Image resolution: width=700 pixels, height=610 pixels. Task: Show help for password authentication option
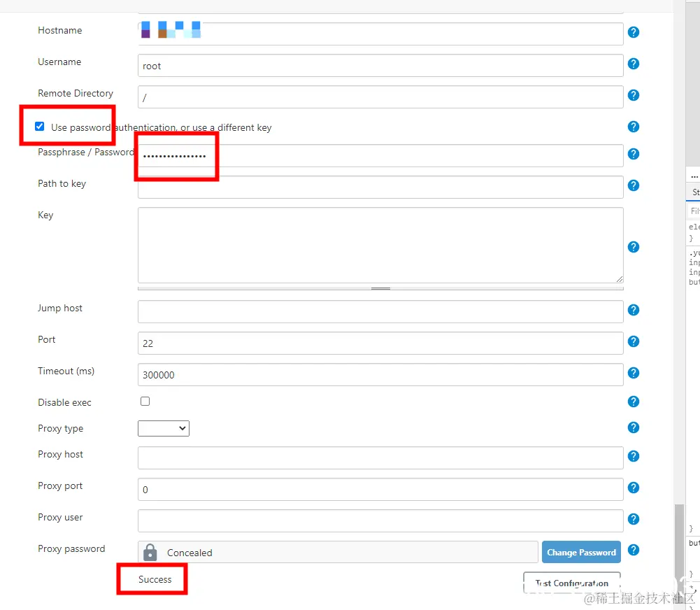633,127
